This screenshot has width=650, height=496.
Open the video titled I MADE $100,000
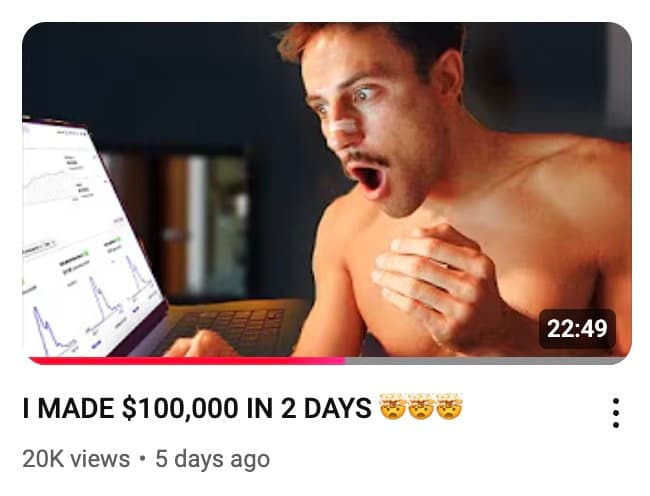click(197, 408)
